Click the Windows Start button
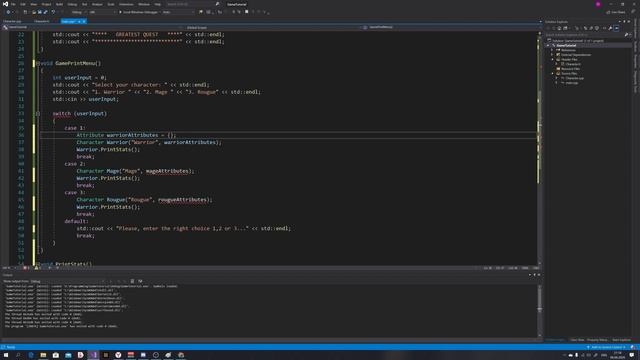This screenshot has height=360, width=640. pyautogui.click(x=6, y=355)
